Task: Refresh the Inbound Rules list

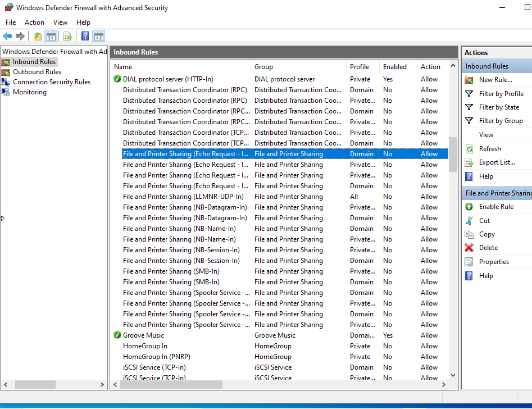Action: [x=489, y=149]
